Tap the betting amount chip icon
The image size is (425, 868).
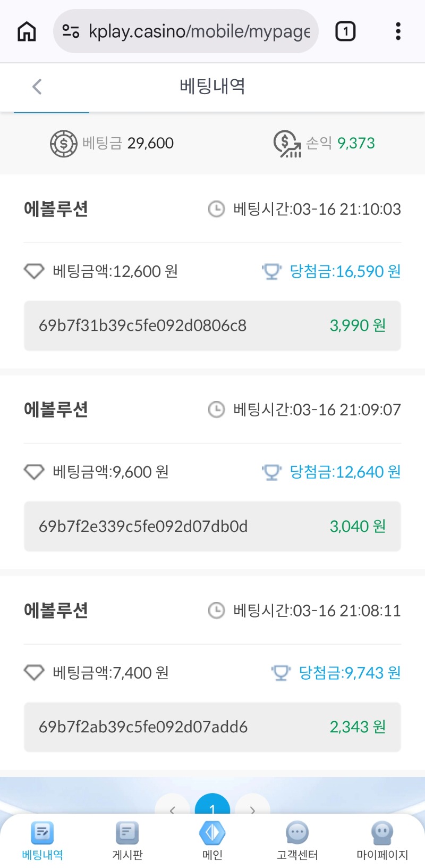click(63, 144)
